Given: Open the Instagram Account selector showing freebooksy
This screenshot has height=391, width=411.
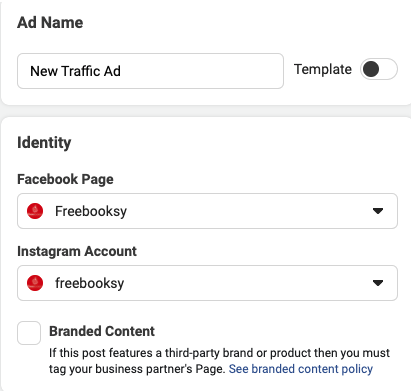Looking at the screenshot, I should pyautogui.click(x=207, y=283).
